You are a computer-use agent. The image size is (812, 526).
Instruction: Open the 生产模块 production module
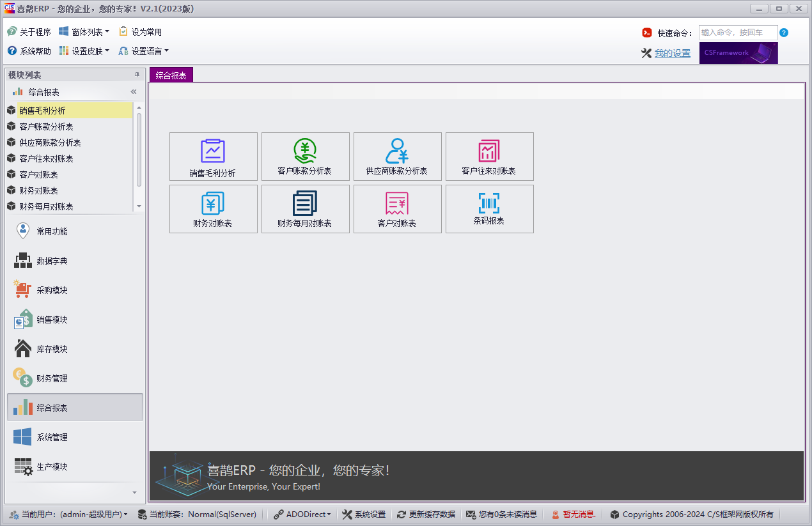tap(75, 467)
